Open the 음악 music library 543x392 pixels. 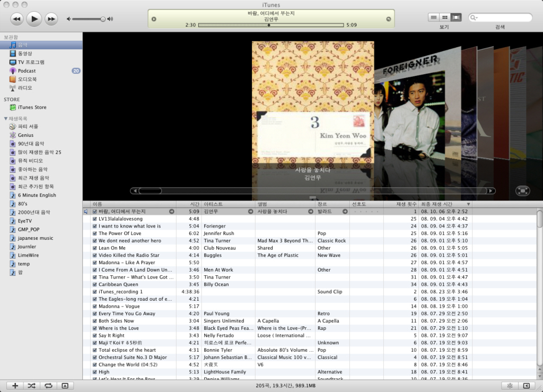(41, 45)
